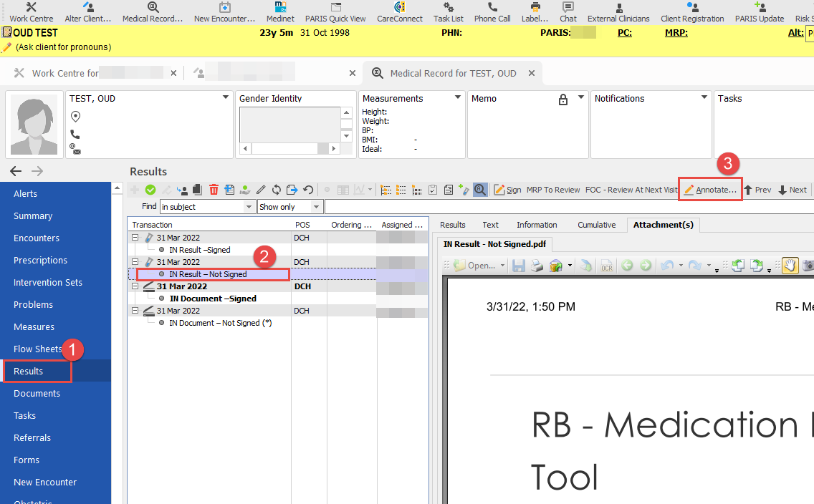The width and height of the screenshot is (814, 504).
Task: Collapse the bold 31 Mar 2022 document node
Action: (x=135, y=286)
